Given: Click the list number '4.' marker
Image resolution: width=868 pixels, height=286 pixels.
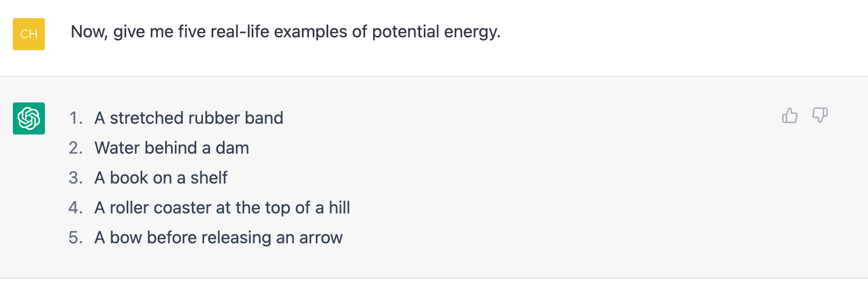Looking at the screenshot, I should click(76, 208).
